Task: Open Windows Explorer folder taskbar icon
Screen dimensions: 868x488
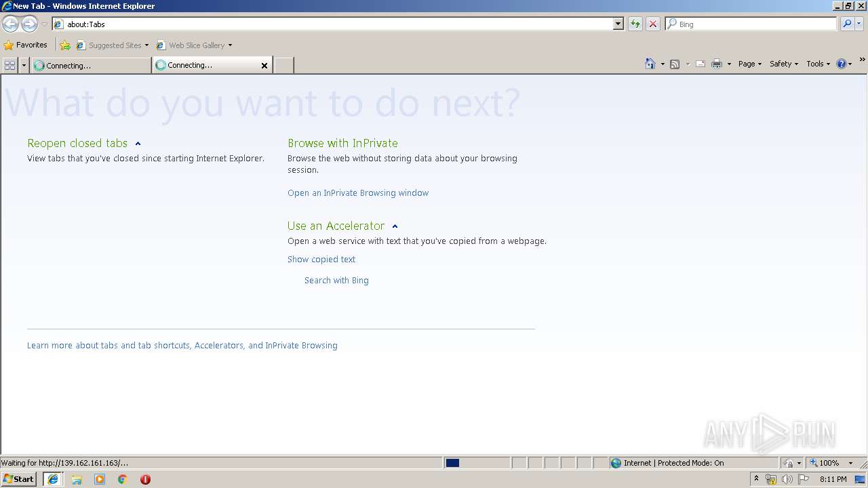Action: 77,479
